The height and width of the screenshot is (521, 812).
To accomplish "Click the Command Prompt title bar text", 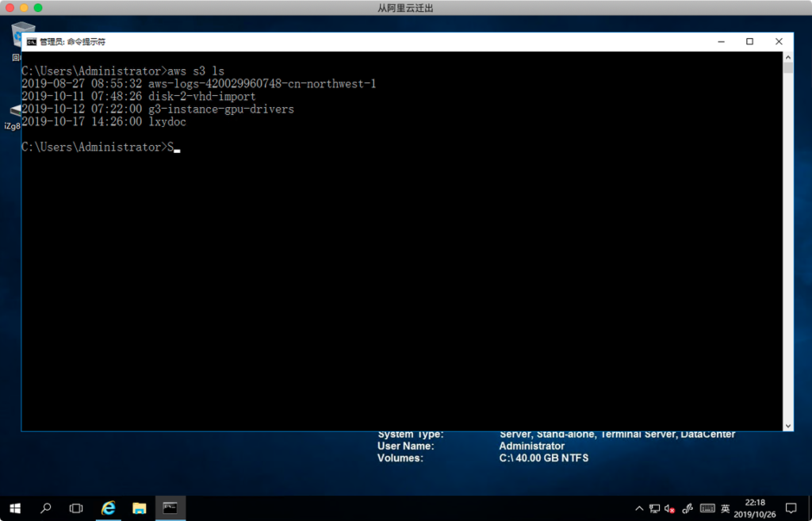I will [x=73, y=41].
